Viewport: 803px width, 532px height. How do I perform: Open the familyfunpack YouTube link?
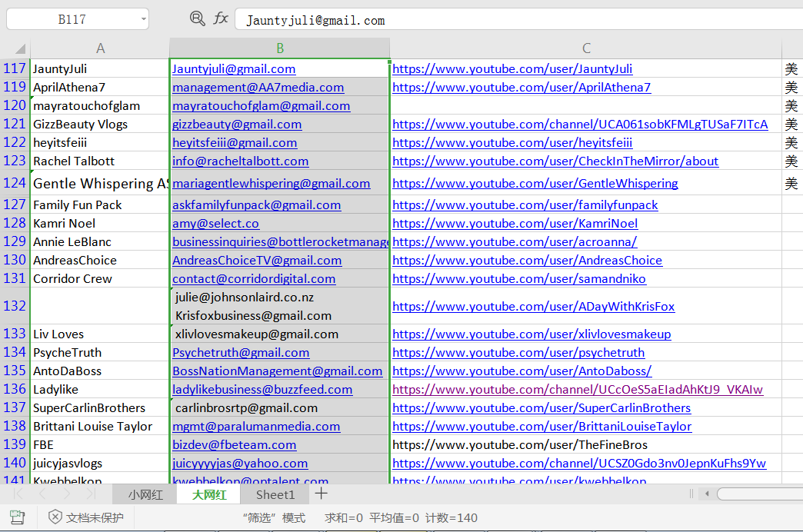pyautogui.click(x=525, y=204)
